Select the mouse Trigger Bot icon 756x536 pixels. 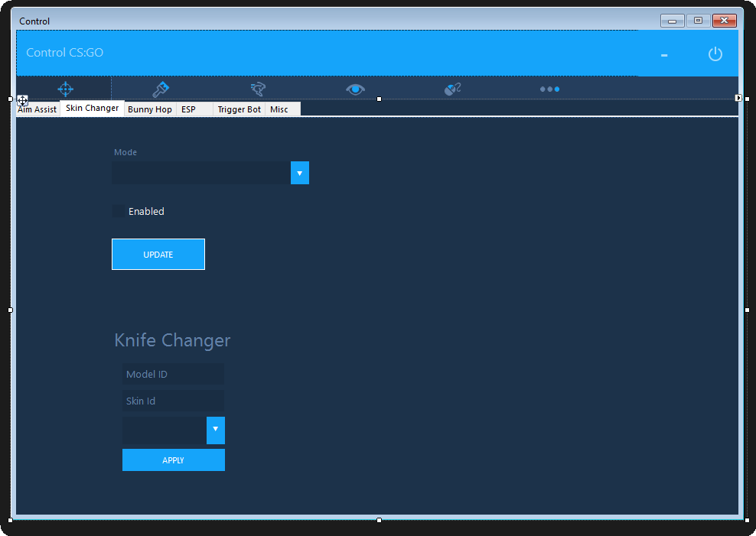point(452,89)
